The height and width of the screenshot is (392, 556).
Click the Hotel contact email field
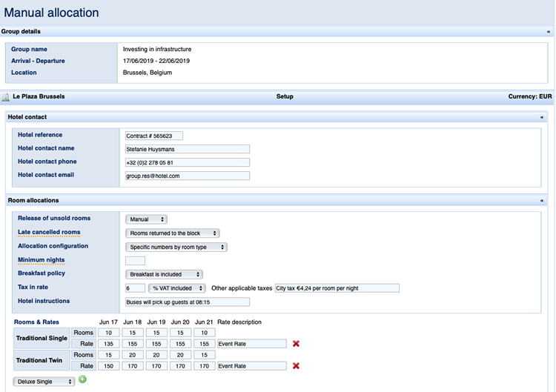(188, 176)
